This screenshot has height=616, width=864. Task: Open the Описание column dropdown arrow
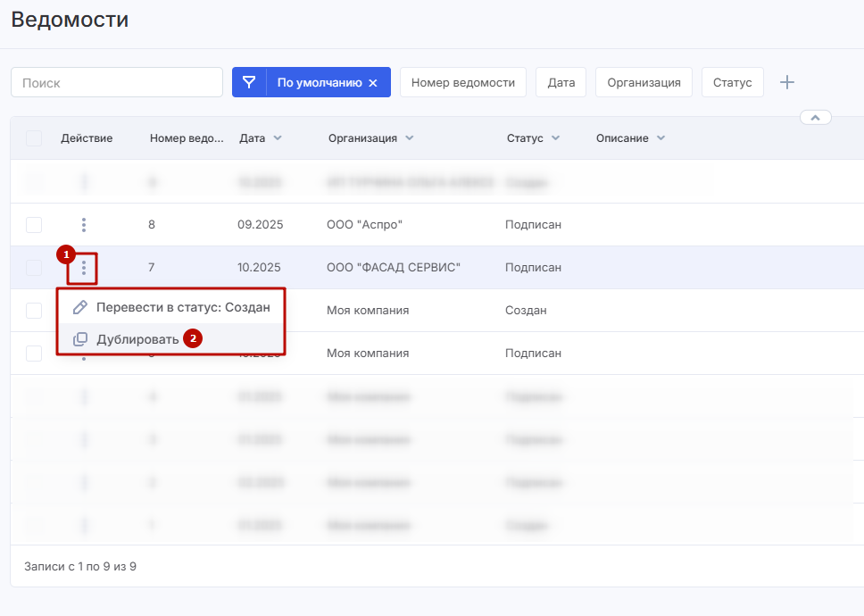pyautogui.click(x=660, y=138)
